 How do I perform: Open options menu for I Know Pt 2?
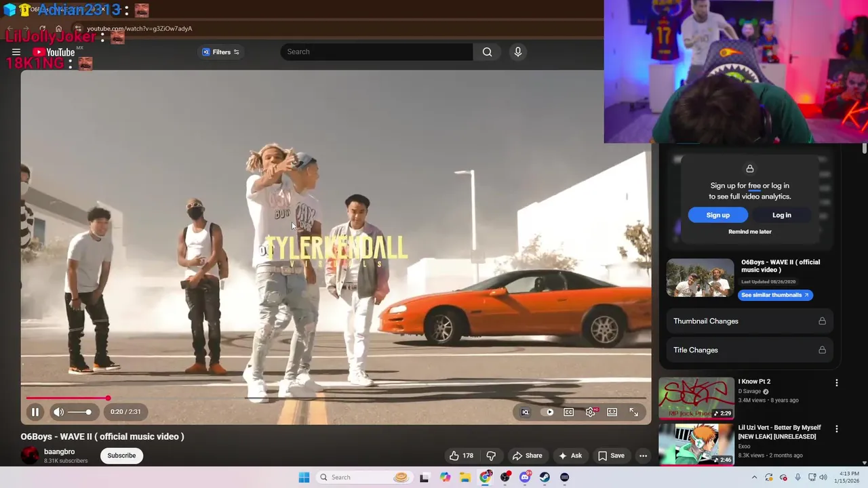(x=836, y=383)
